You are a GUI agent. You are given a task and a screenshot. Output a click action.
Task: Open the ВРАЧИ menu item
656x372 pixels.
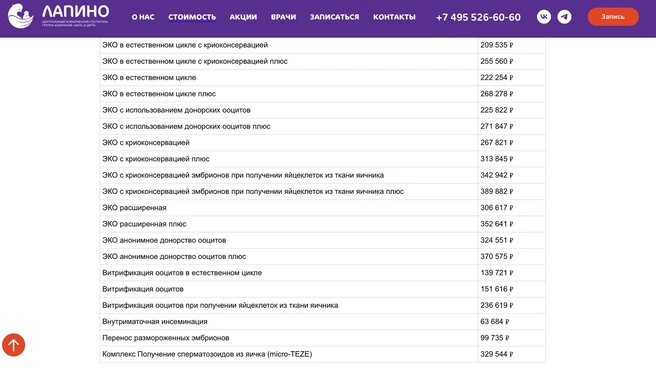[283, 17]
